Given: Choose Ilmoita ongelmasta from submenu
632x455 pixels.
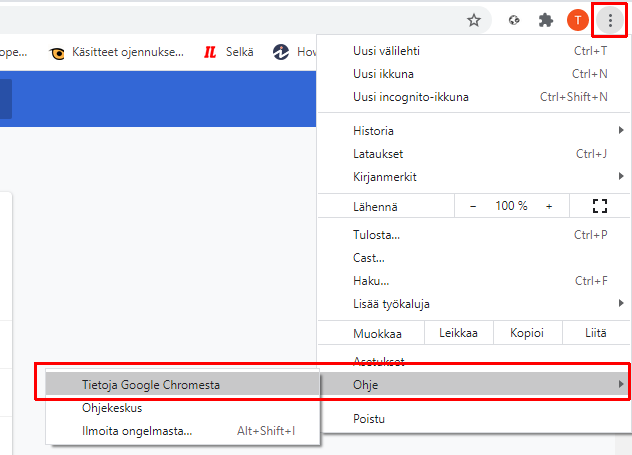Looking at the screenshot, I should (137, 431).
